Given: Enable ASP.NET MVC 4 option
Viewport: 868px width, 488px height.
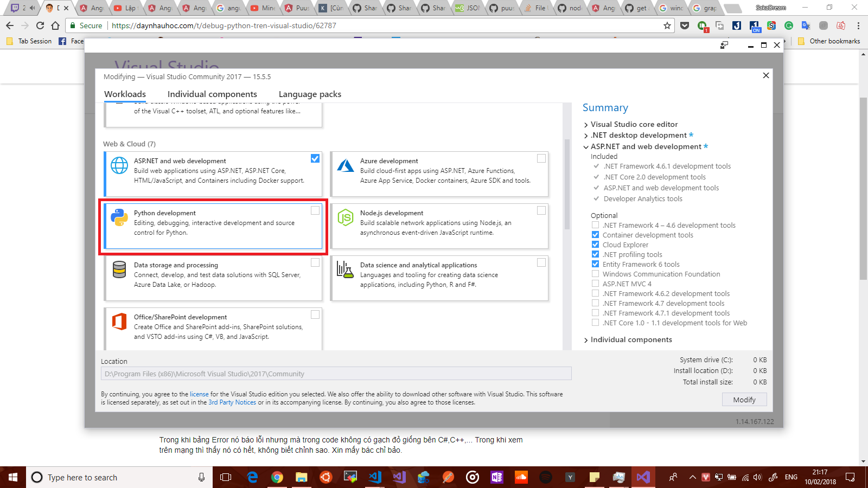Looking at the screenshot, I should pyautogui.click(x=595, y=284).
